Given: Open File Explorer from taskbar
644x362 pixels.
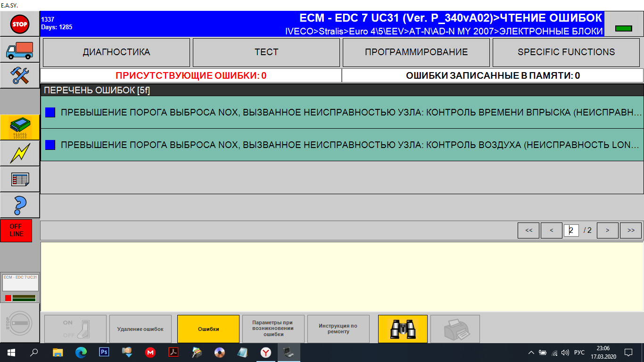Looking at the screenshot, I should [x=58, y=353].
